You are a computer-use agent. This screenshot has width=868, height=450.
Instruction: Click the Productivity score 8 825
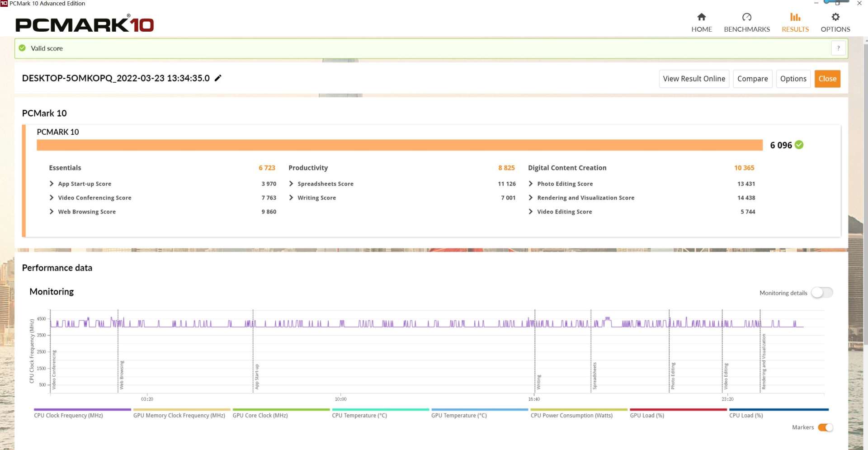(x=506, y=168)
